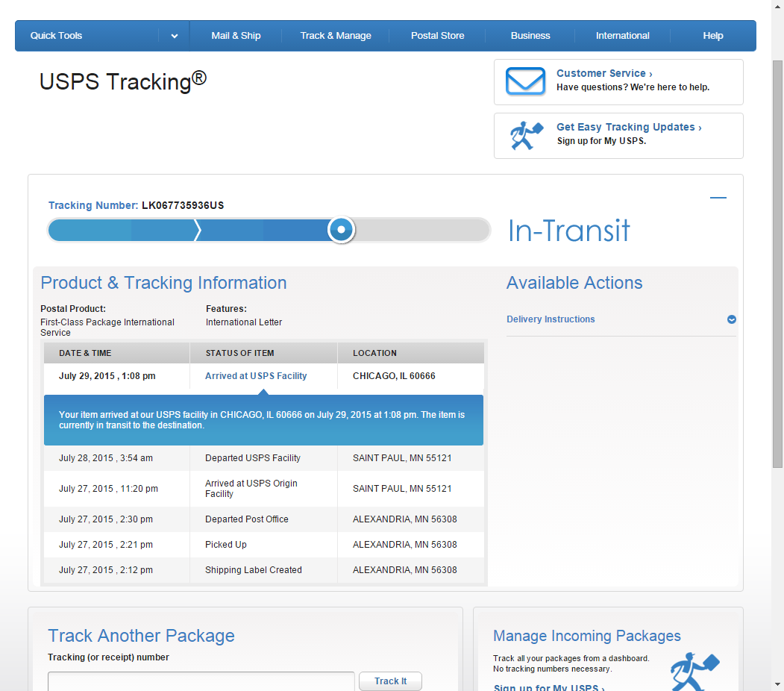Open the Mail & Ship menu
The image size is (784, 691).
coord(236,36)
